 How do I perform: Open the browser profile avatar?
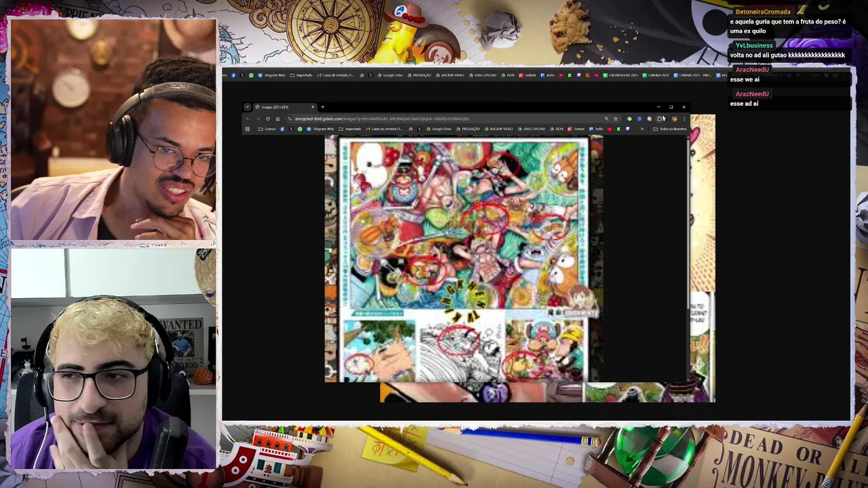pyautogui.click(x=674, y=119)
